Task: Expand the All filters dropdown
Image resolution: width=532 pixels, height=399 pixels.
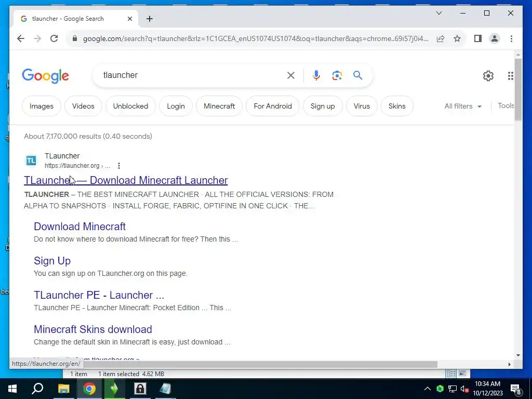Action: [463, 106]
